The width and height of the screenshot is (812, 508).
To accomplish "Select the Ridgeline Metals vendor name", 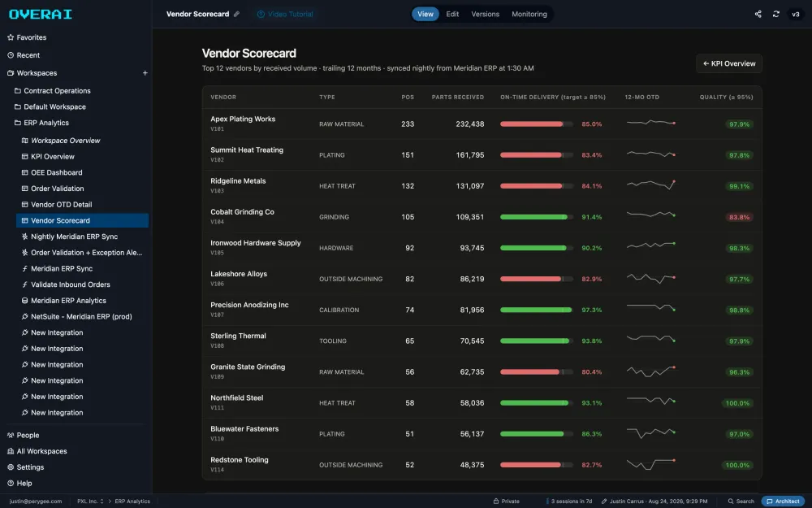I will click(238, 181).
